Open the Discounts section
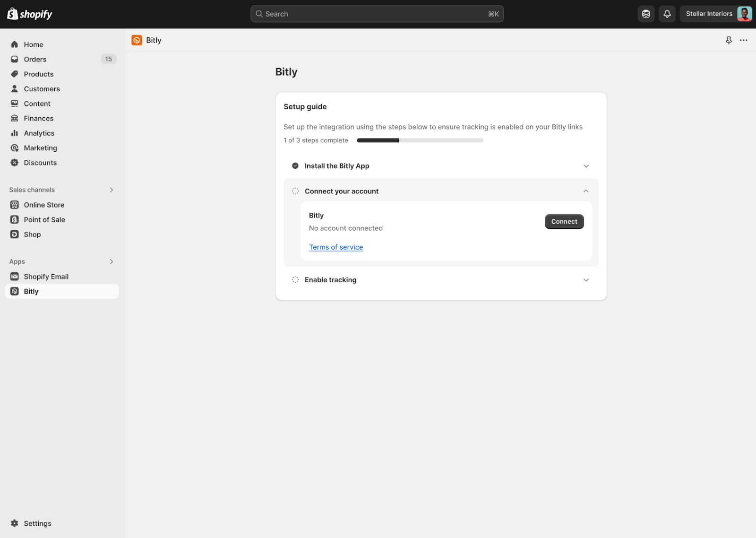Image resolution: width=756 pixels, height=538 pixels. click(40, 162)
